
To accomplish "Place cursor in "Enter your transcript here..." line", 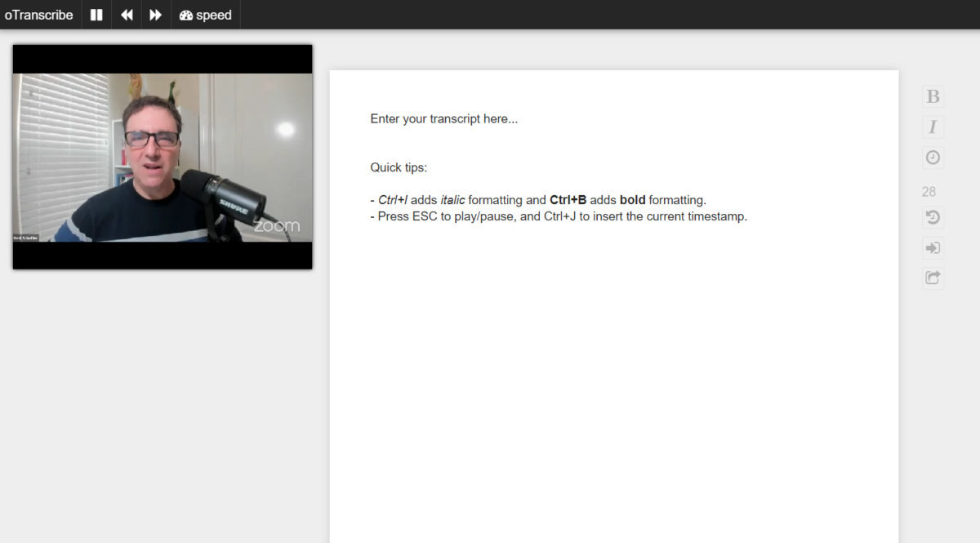I will click(443, 118).
